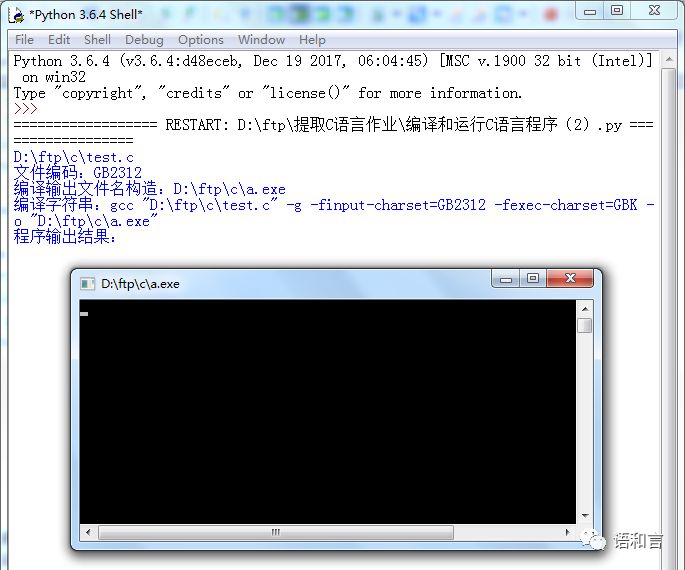
Task: Click the Python Shell scrollbar up arrow
Action: coord(668,60)
